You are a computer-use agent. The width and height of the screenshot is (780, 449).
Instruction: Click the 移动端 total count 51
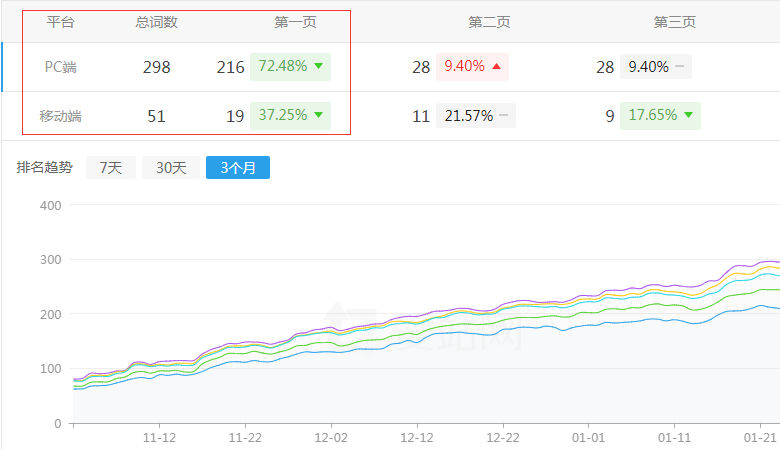(156, 116)
